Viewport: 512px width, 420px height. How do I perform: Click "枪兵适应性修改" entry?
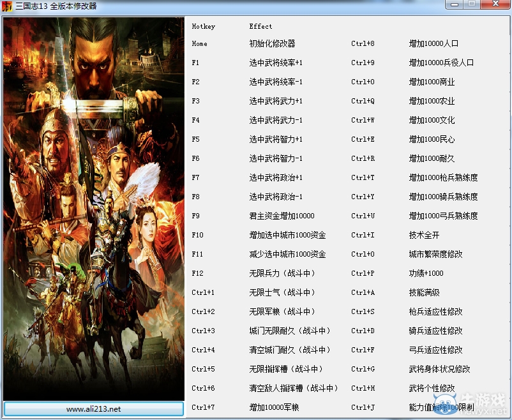(x=436, y=311)
